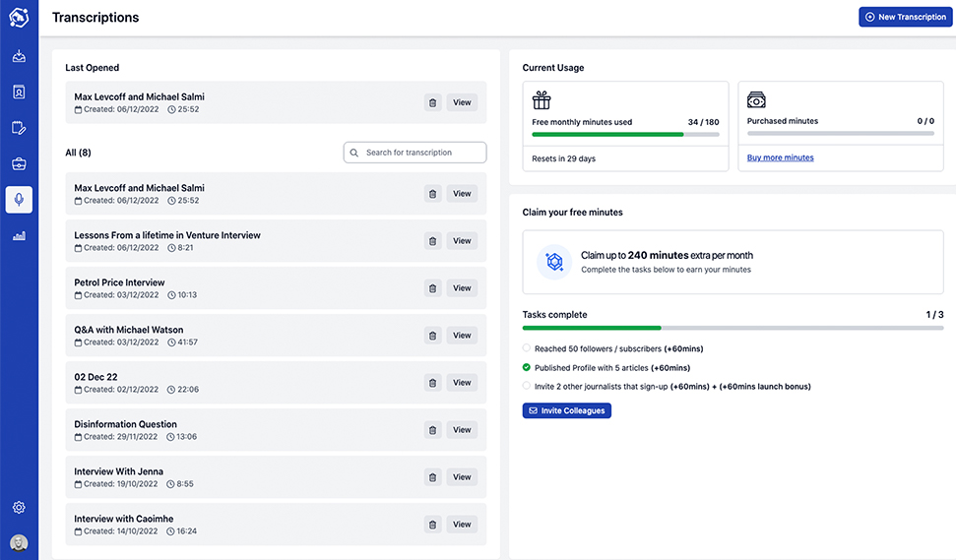Viewport: 956px width, 560px height.
Task: Click the notepad with pencil sidebar icon
Action: point(19,128)
